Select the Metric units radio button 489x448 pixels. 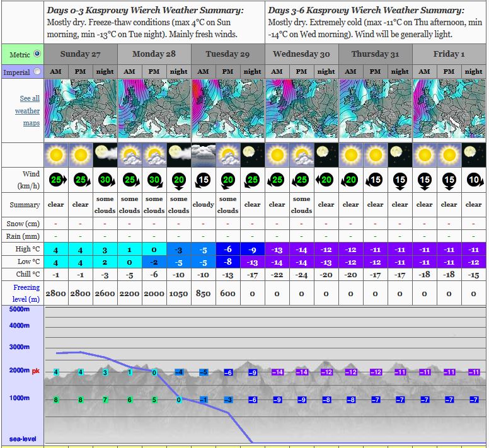point(37,54)
